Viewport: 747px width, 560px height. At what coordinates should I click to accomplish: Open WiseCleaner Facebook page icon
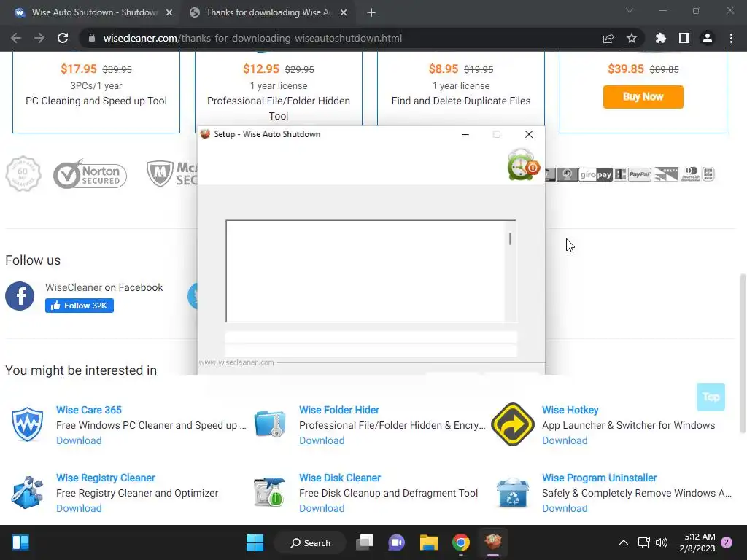pos(20,296)
